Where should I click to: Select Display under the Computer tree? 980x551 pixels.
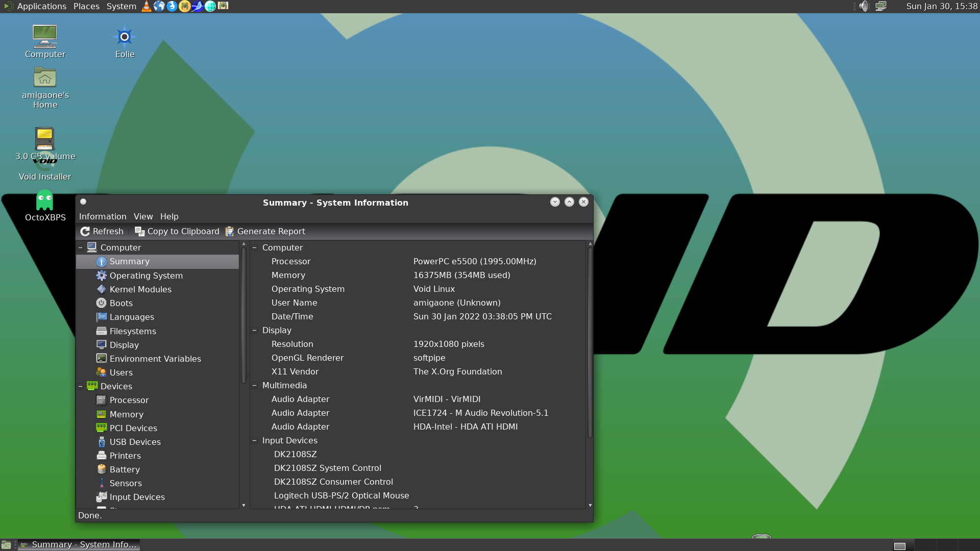pos(157,345)
